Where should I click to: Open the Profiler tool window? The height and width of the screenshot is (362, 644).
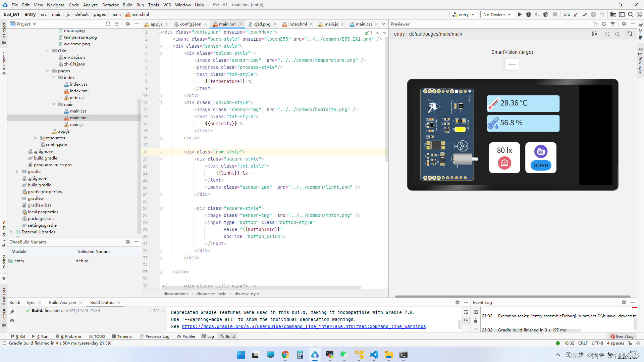click(x=186, y=336)
